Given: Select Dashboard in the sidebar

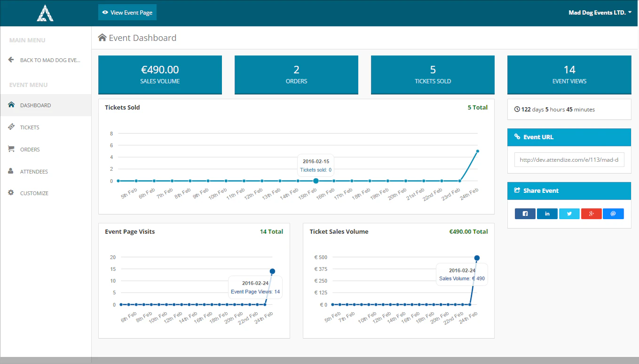Looking at the screenshot, I should (46, 105).
